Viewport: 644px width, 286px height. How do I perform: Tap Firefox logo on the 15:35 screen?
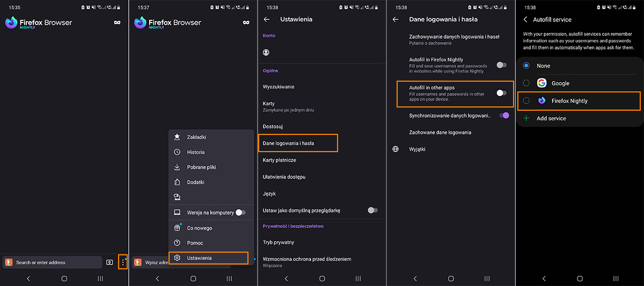pyautogui.click(x=11, y=23)
